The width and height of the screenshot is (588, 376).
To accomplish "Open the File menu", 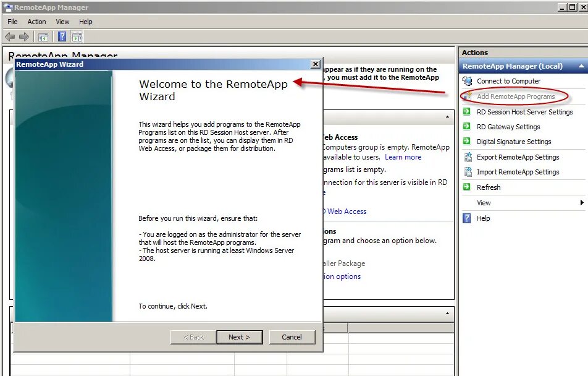I will [x=12, y=22].
